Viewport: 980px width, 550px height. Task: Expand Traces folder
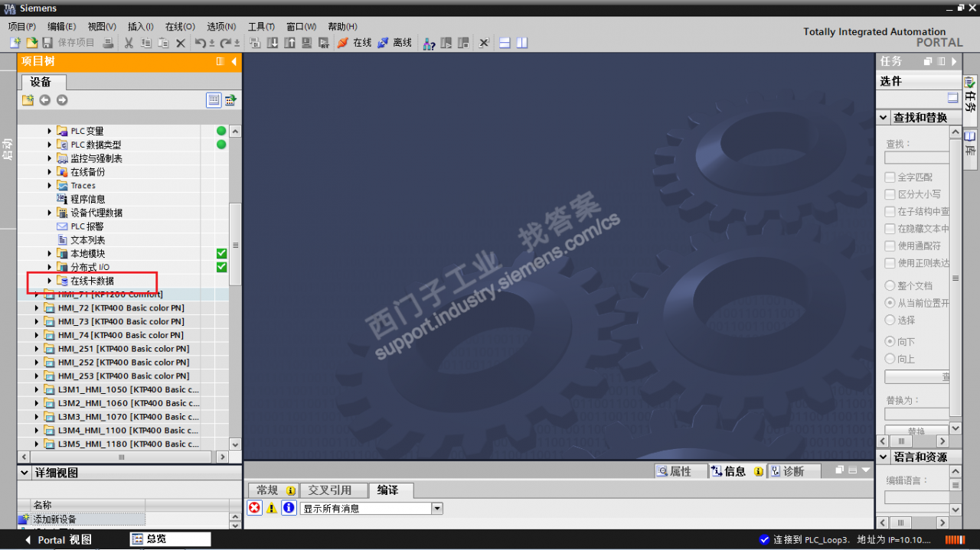(x=50, y=186)
